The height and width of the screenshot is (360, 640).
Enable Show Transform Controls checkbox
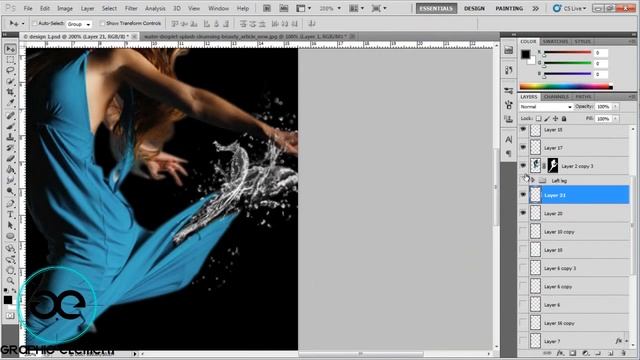pos(102,24)
